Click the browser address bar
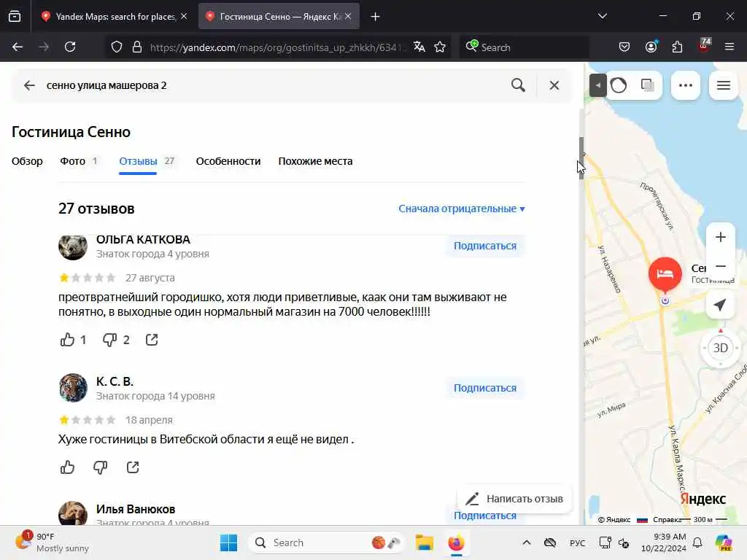 [276, 47]
